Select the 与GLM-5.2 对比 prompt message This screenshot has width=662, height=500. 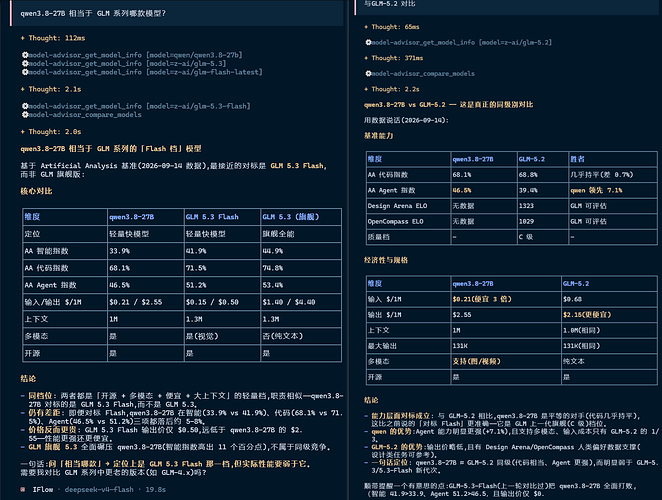tap(508, 5)
